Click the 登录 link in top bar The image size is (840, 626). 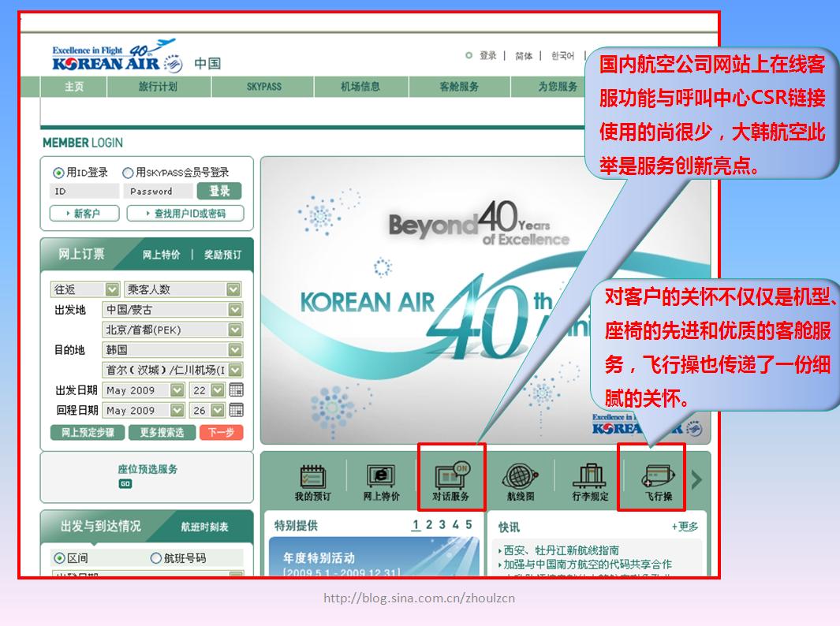487,56
